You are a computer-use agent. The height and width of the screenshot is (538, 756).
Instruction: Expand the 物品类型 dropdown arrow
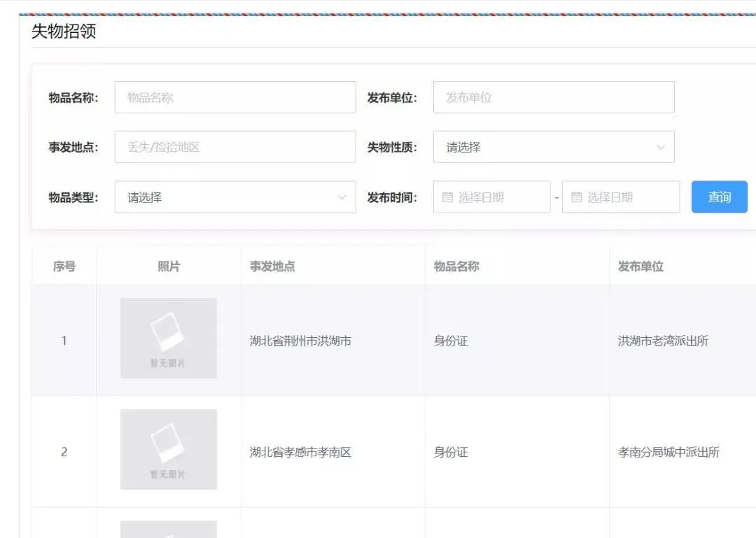pyautogui.click(x=342, y=197)
